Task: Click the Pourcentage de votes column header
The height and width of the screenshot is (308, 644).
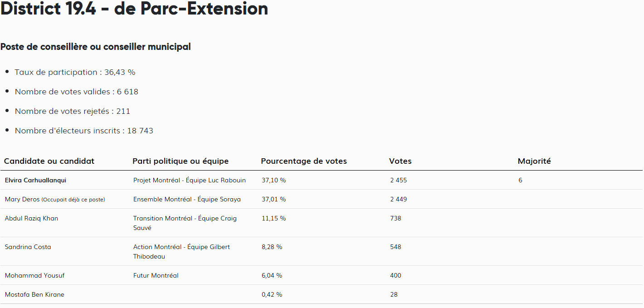Action: tap(304, 161)
